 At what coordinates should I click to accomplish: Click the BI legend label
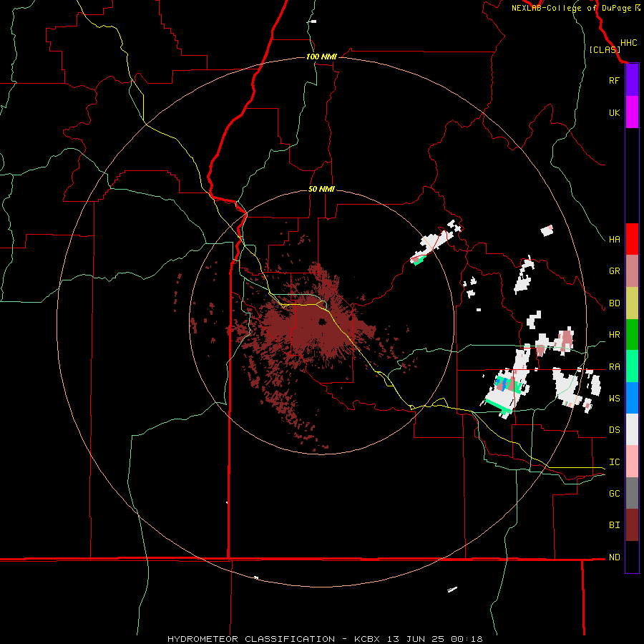pyautogui.click(x=614, y=525)
